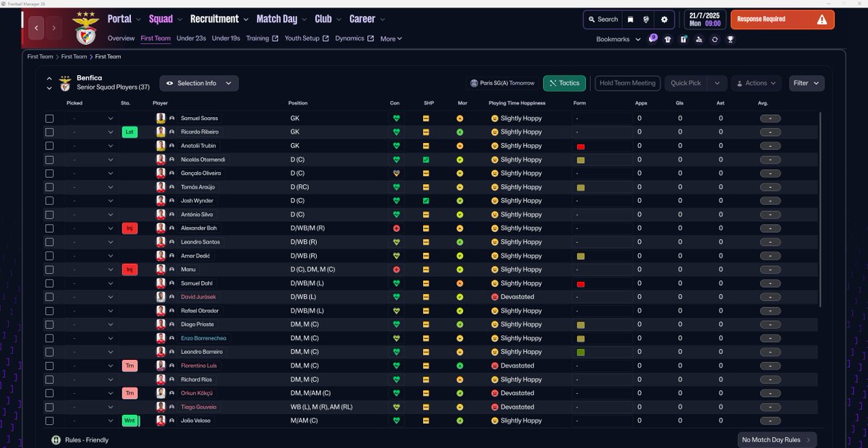Expand the Quick Pick arrow dropdown
This screenshot has height=448, width=868.
coord(716,83)
